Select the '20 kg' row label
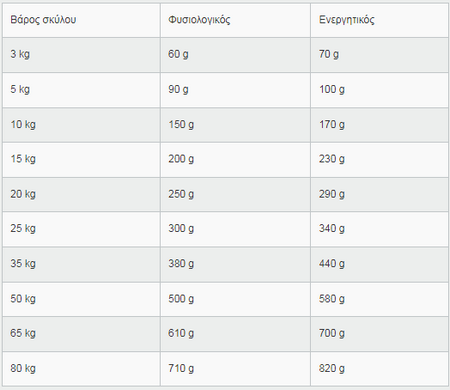Viewport: 450px width, 390px height. click(x=81, y=194)
